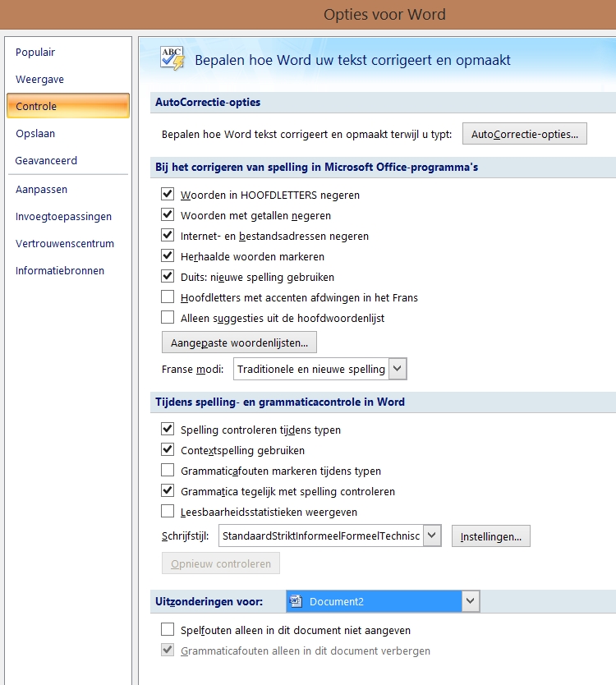616x685 pixels.
Task: Enable Grammaticafouten markeren tijdens typen
Action: (x=168, y=471)
